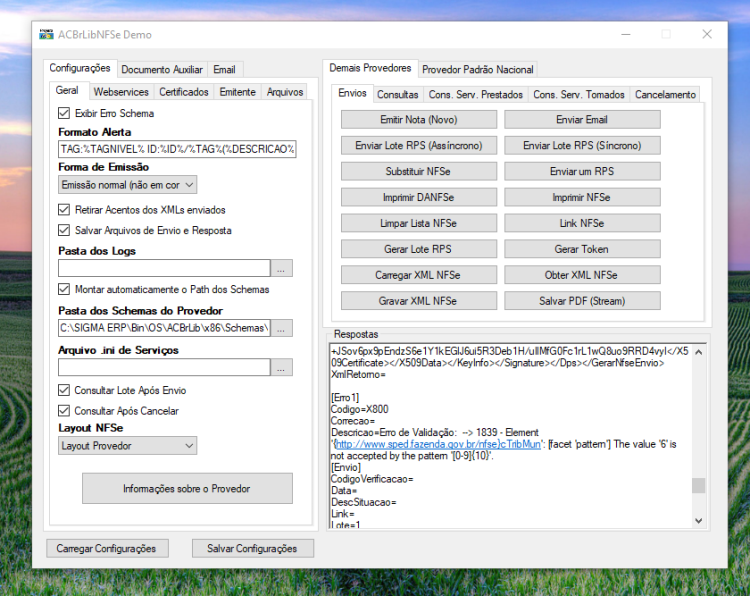
Task: Click Salvar Configurações button
Action: tap(253, 548)
